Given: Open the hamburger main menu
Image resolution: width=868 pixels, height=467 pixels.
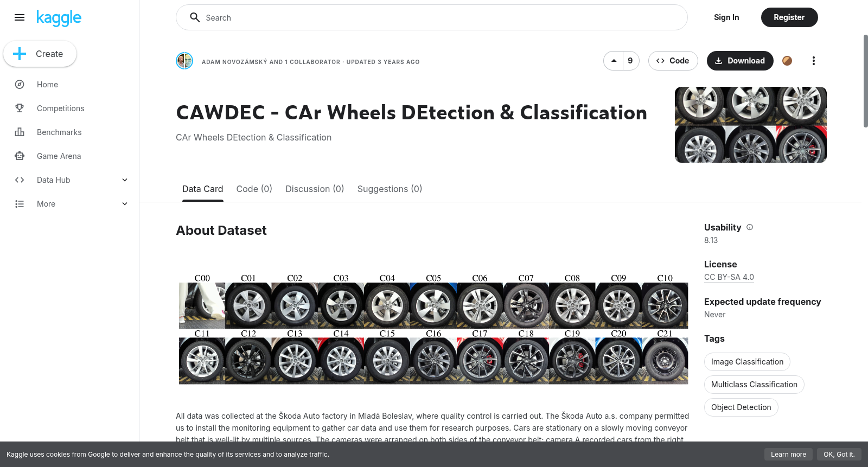Looking at the screenshot, I should (x=20, y=17).
